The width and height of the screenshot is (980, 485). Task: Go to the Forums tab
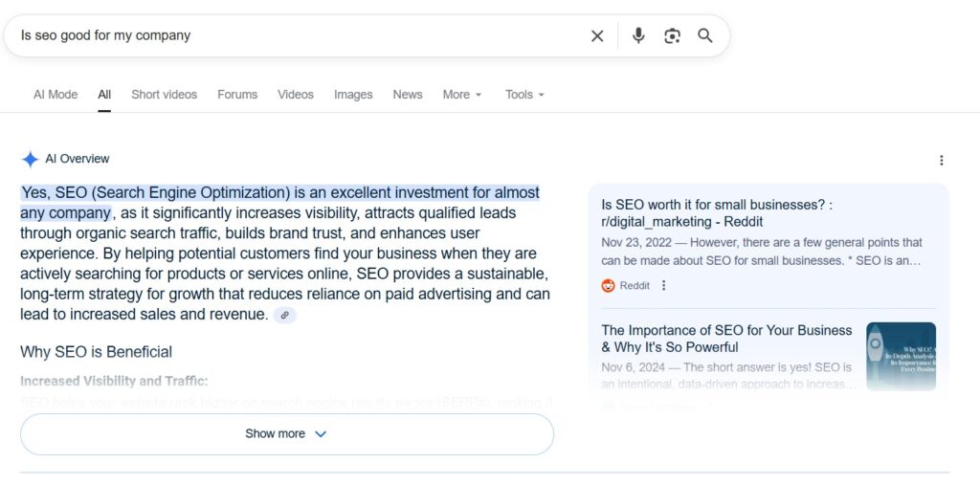click(x=237, y=95)
